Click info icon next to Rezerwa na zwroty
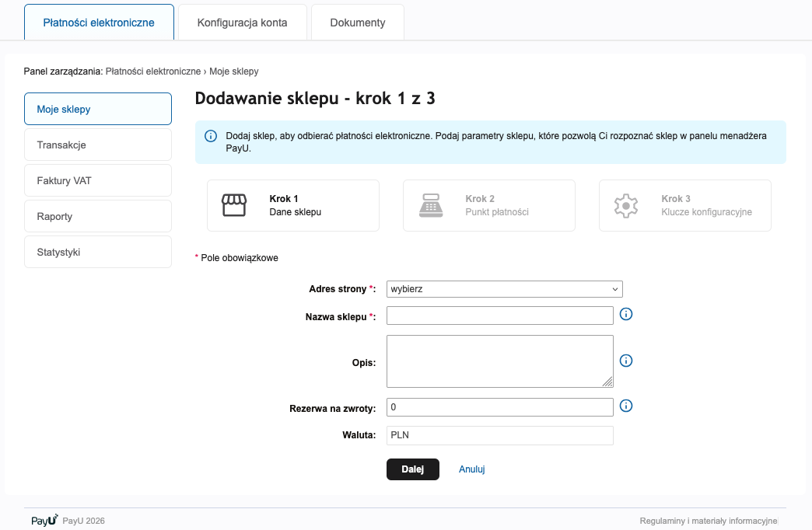Viewport: 812px width, 530px height. point(626,406)
